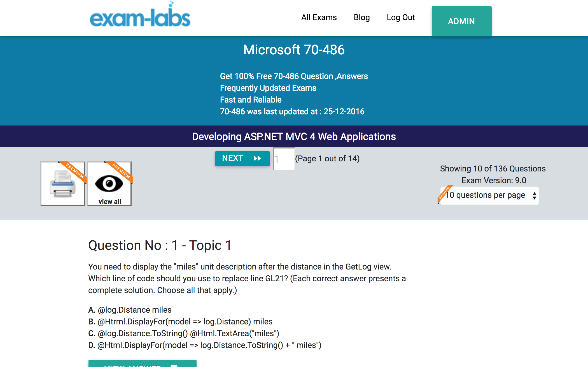Open the ADMIN panel button
This screenshot has width=588, height=367.
pyautogui.click(x=461, y=21)
